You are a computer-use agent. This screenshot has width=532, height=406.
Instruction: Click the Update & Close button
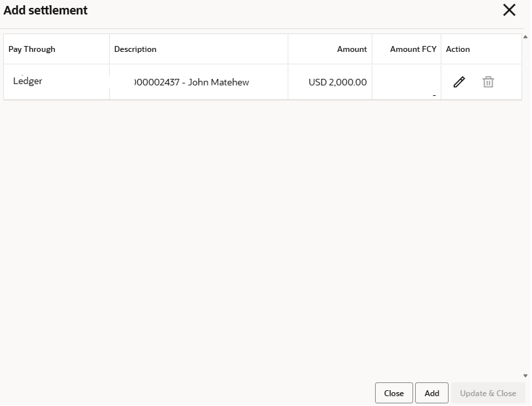(x=489, y=394)
